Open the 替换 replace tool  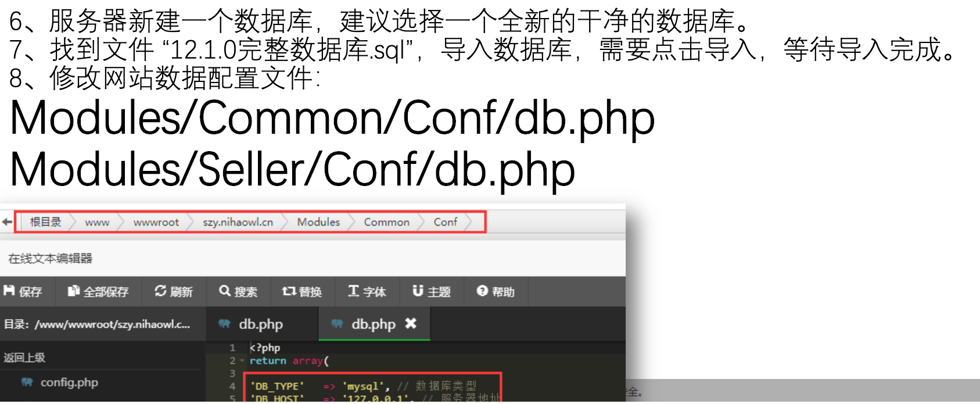302,291
